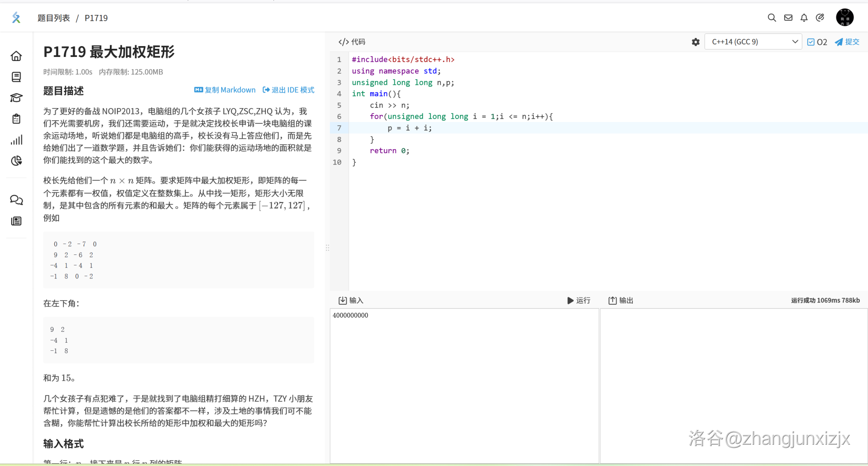Open code editor settings gear

click(x=695, y=42)
